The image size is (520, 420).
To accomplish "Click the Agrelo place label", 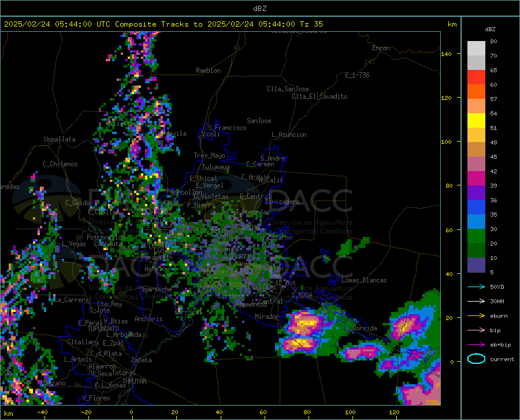I will [154, 269].
